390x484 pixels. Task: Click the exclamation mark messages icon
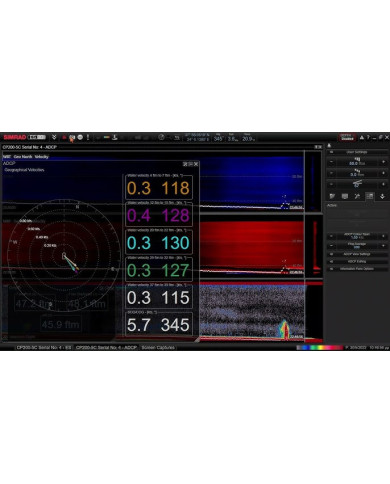pyautogui.click(x=88, y=137)
